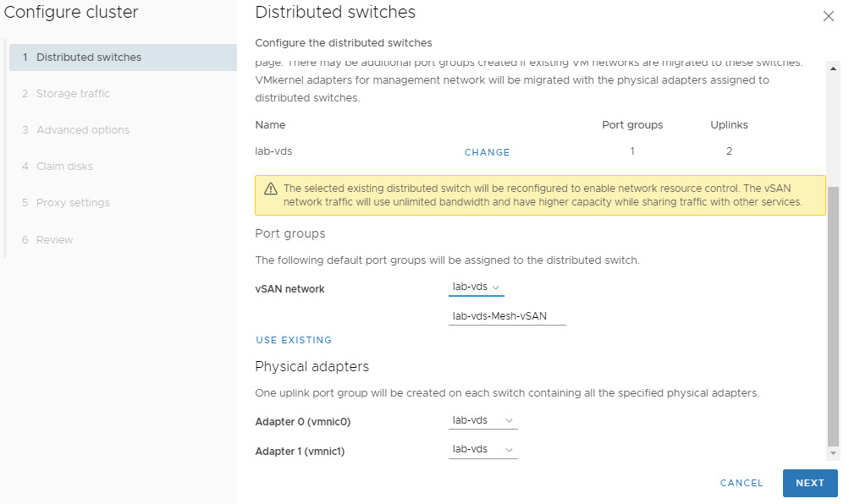
Task: Click the lab-vds-Mesh-vSAN port group name field
Action: 506,316
